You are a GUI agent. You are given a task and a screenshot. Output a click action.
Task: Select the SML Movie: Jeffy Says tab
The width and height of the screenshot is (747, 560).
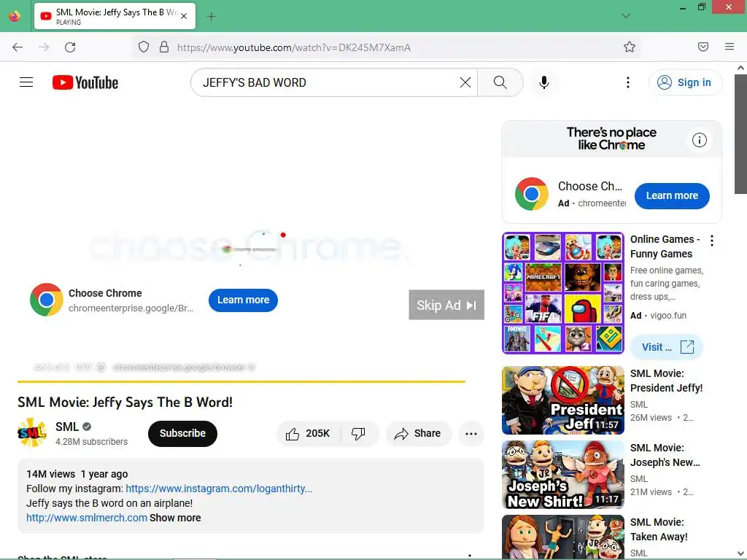(115, 16)
